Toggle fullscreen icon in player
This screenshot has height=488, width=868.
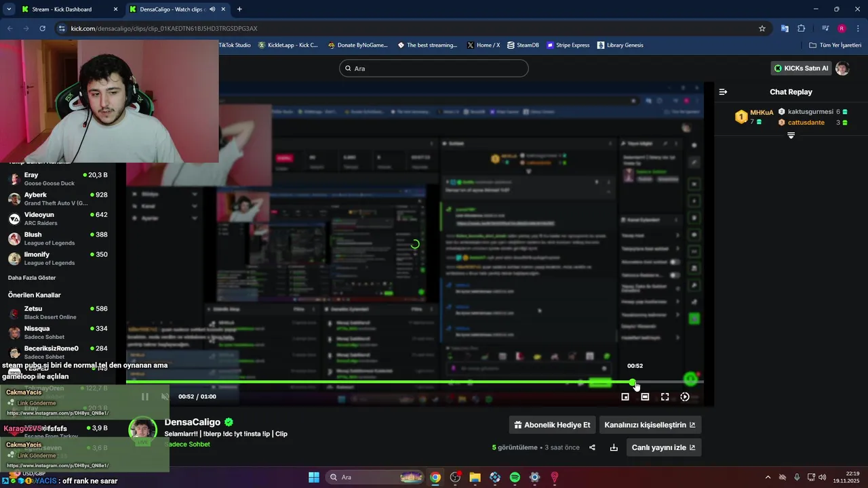tap(665, 396)
